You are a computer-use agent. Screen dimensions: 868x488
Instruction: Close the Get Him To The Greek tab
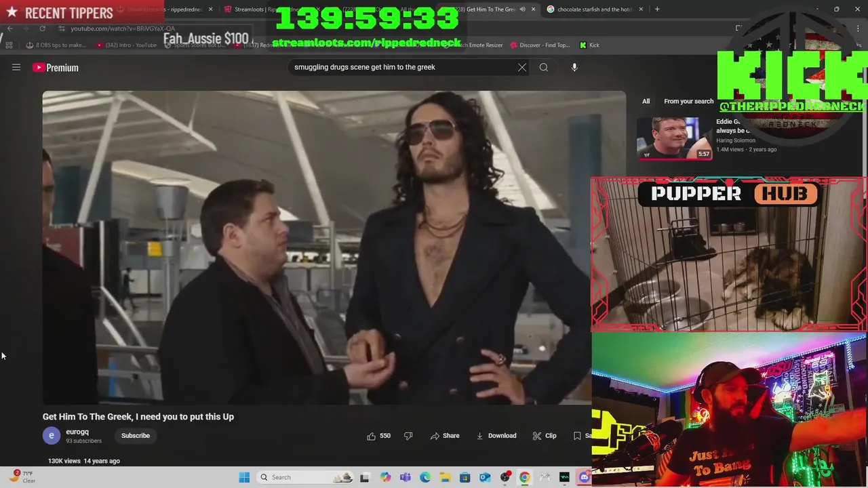(534, 9)
